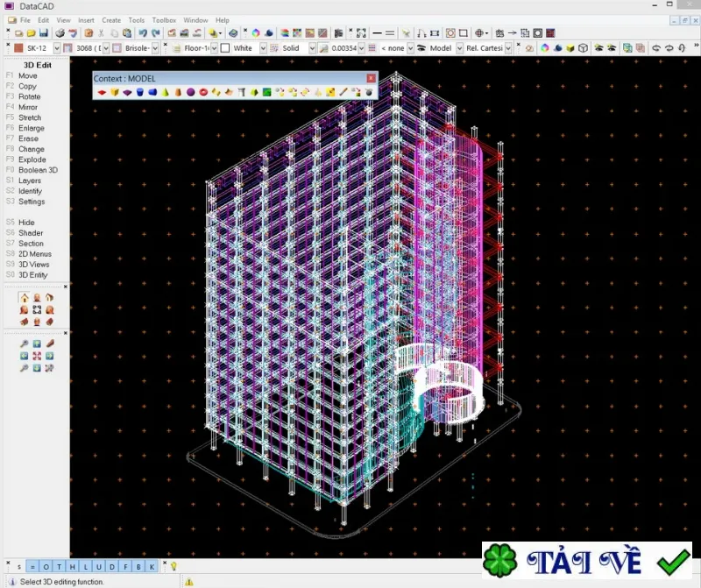Choose Shader in the 3D Edit menu
The height and width of the screenshot is (588, 701).
pos(31,233)
